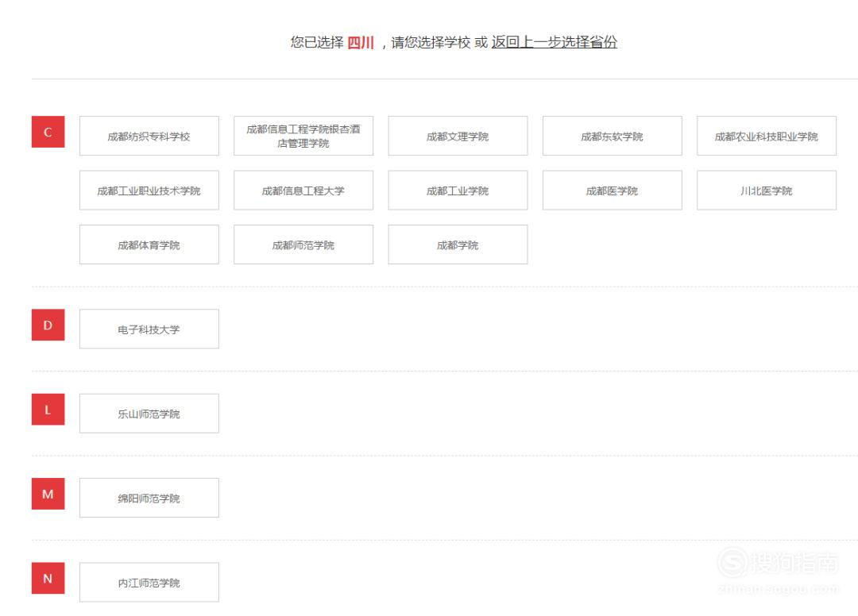
Task: Select 成都工业职业技术学院
Action: (x=149, y=191)
